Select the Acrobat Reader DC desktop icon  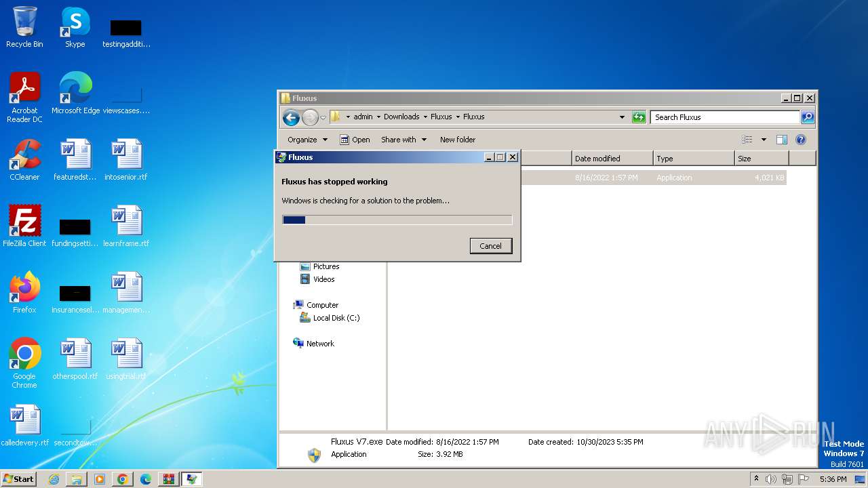(24, 98)
